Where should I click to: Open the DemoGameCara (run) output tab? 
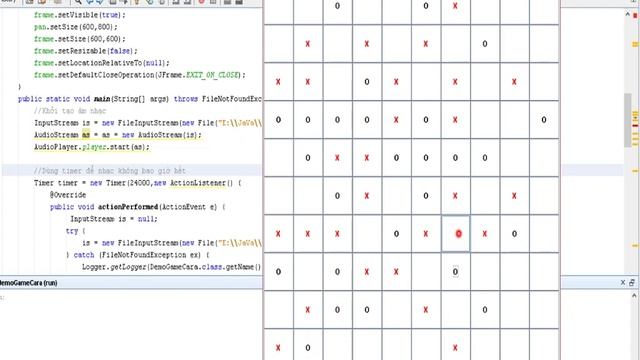(x=29, y=283)
